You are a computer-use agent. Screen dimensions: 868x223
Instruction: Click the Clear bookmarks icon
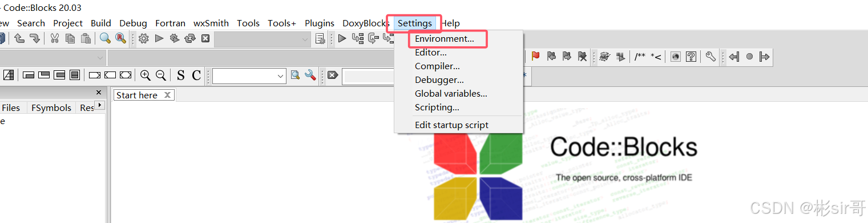point(582,56)
